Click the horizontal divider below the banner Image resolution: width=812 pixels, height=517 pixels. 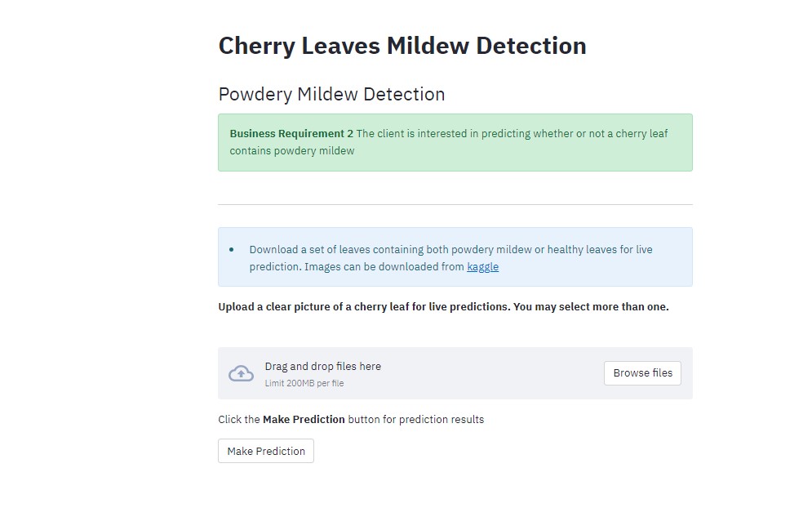(455, 202)
